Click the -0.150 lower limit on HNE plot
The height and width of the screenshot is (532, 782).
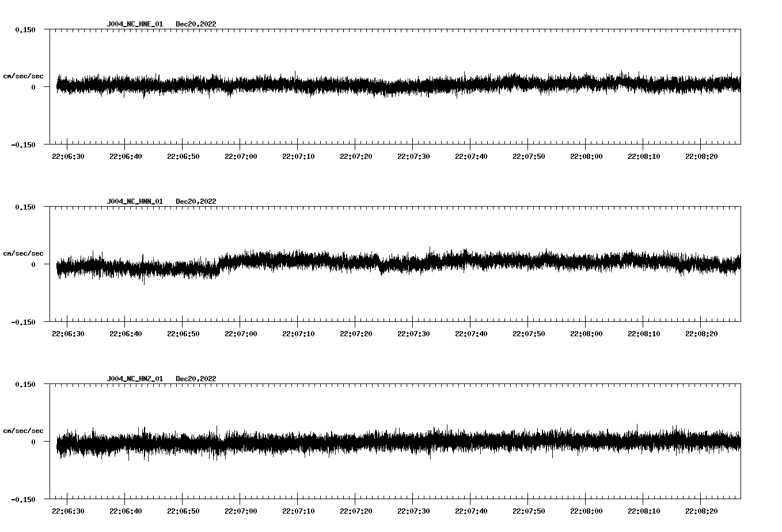pos(23,145)
